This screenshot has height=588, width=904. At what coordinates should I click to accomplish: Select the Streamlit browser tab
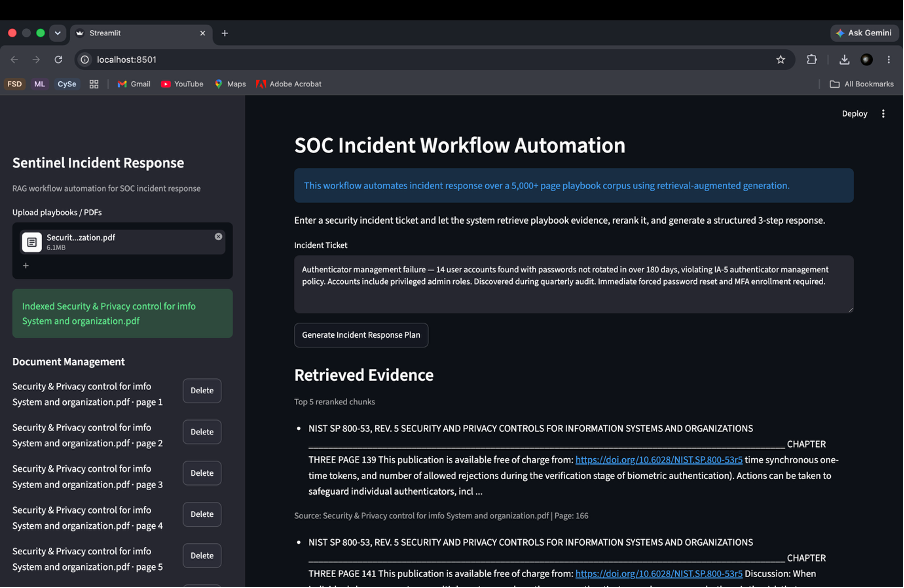pos(141,33)
